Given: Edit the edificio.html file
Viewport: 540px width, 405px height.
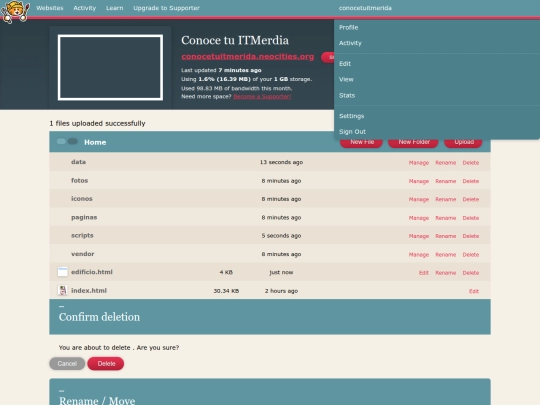Looking at the screenshot, I should 424,273.
